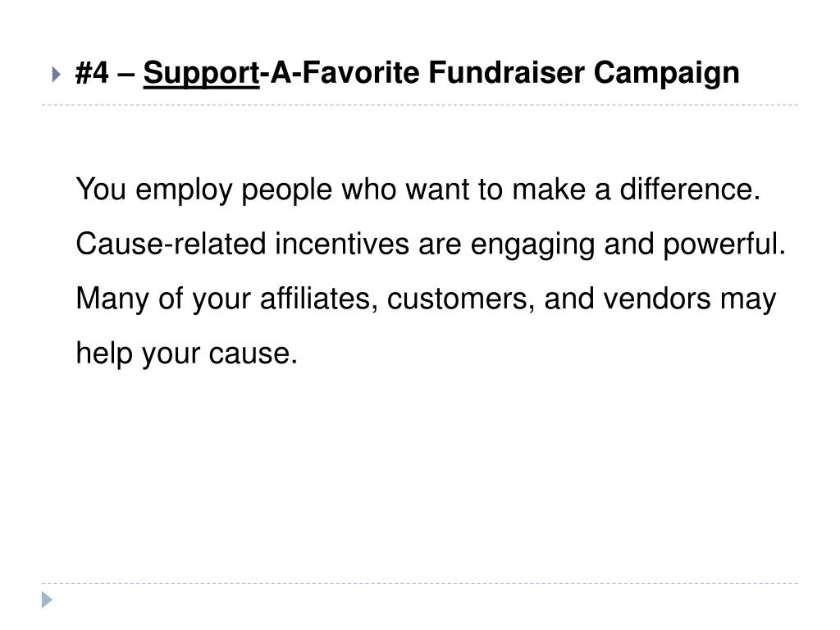Image resolution: width=840 pixels, height=630 pixels.
Task: Click the word engaging in the body text
Action: [532, 244]
